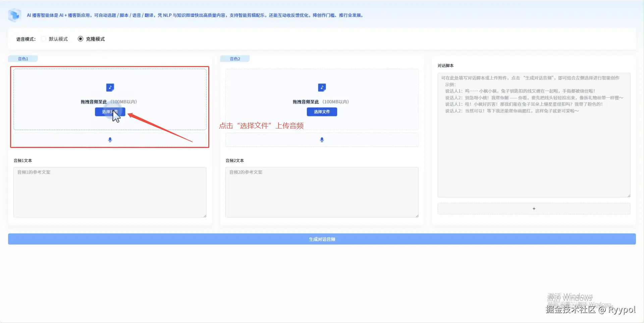644x323 pixels.
Task: Click the AI 播客智能体 description text in header
Action: 196,15
